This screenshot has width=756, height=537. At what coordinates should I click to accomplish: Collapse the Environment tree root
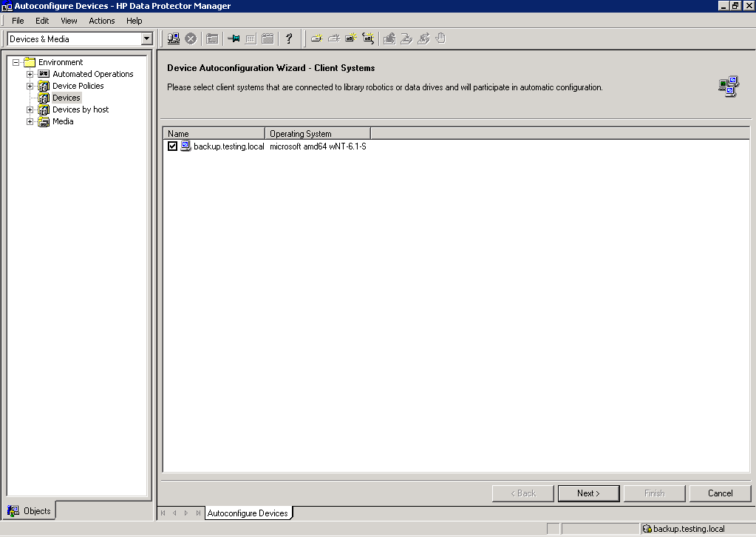click(x=16, y=62)
